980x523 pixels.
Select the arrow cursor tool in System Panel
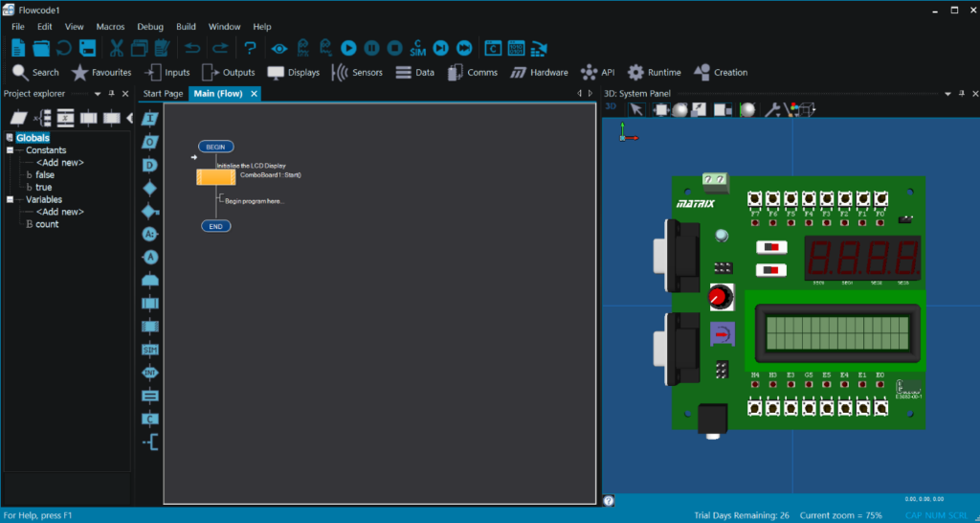(x=636, y=109)
